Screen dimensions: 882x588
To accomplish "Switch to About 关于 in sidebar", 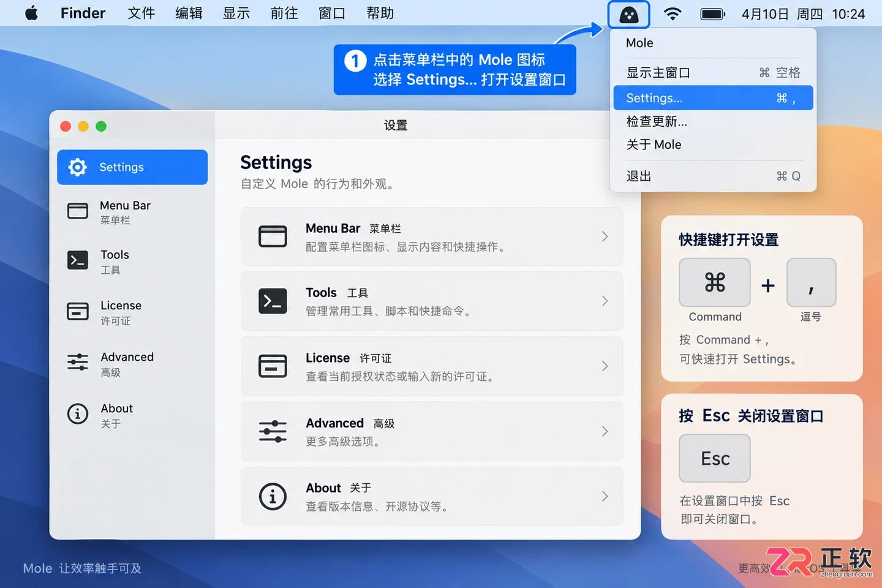I will click(132, 415).
